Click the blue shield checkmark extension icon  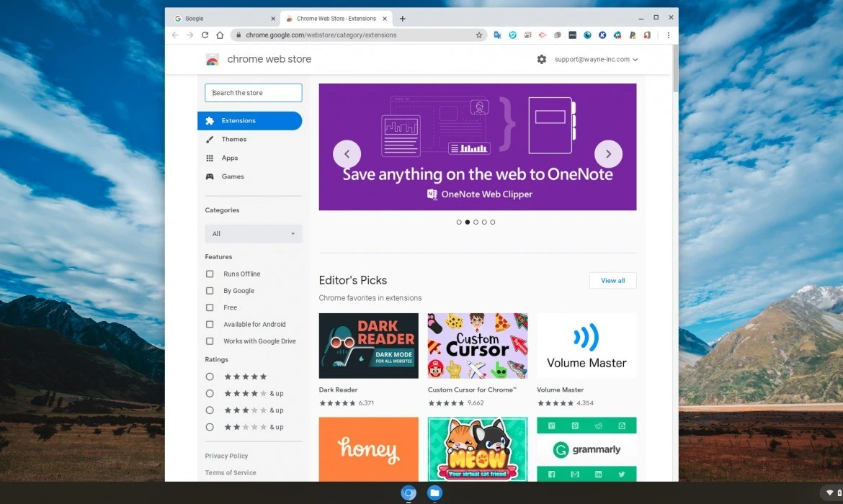[512, 35]
